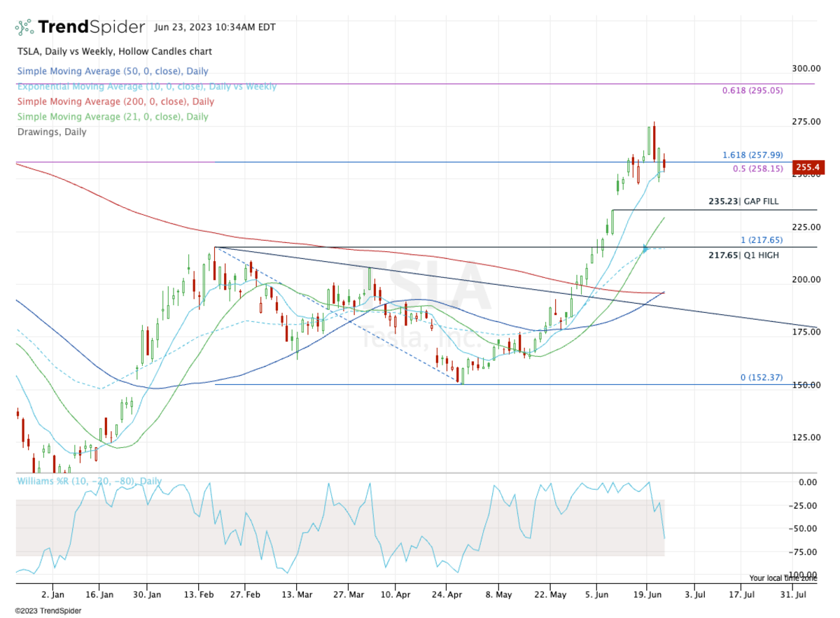Viewport: 840px width, 618px height.
Task: Select the descending dark blue trendline
Action: pos(490,283)
